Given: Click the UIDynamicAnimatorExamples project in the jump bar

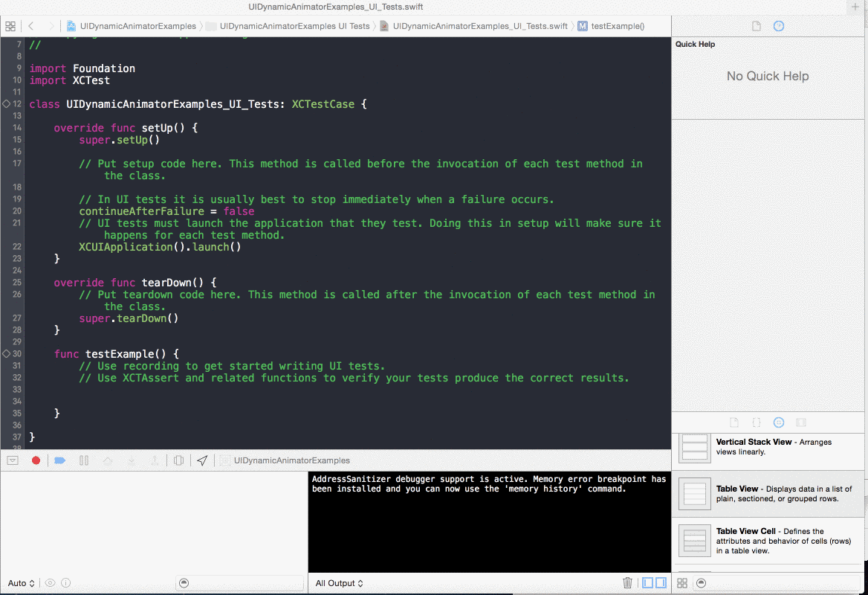Looking at the screenshot, I should click(132, 26).
